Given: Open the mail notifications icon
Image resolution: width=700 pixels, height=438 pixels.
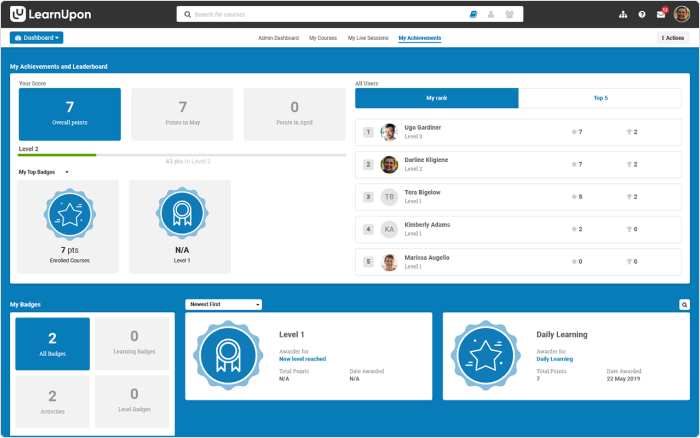Looking at the screenshot, I should (x=660, y=15).
